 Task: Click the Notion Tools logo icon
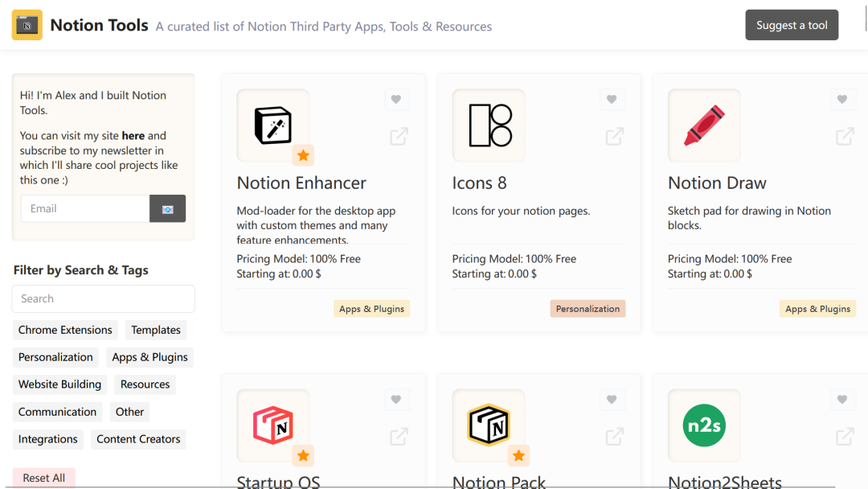point(27,25)
